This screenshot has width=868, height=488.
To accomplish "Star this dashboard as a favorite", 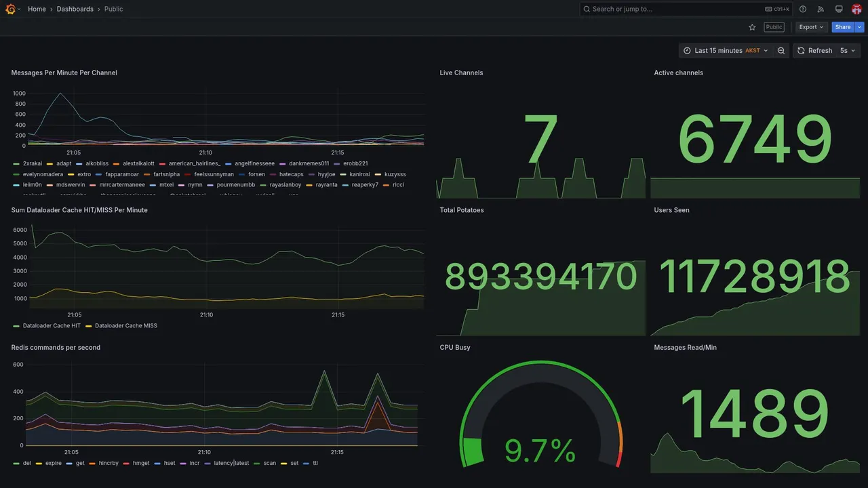I will [x=752, y=27].
